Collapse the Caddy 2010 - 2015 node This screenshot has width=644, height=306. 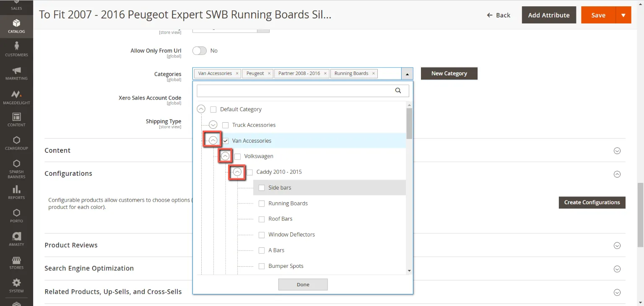(238, 172)
